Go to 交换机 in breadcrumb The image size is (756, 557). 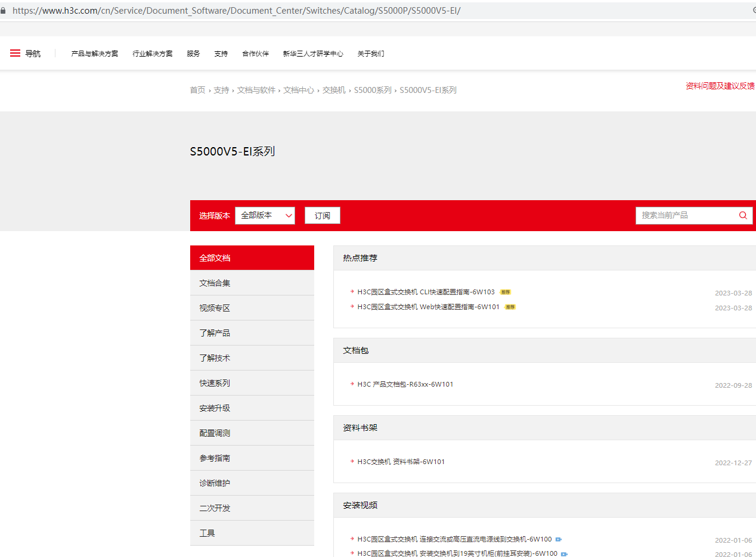(334, 90)
